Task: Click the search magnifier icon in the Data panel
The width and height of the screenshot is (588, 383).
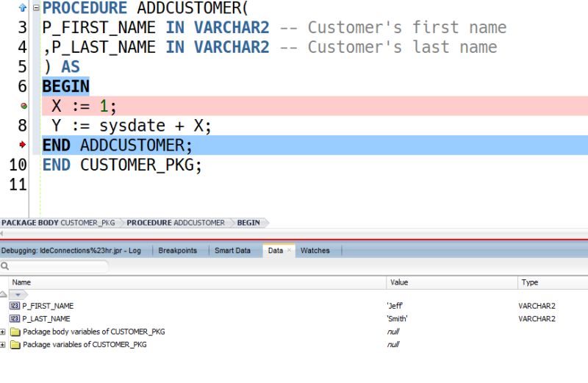Action: pos(4,266)
